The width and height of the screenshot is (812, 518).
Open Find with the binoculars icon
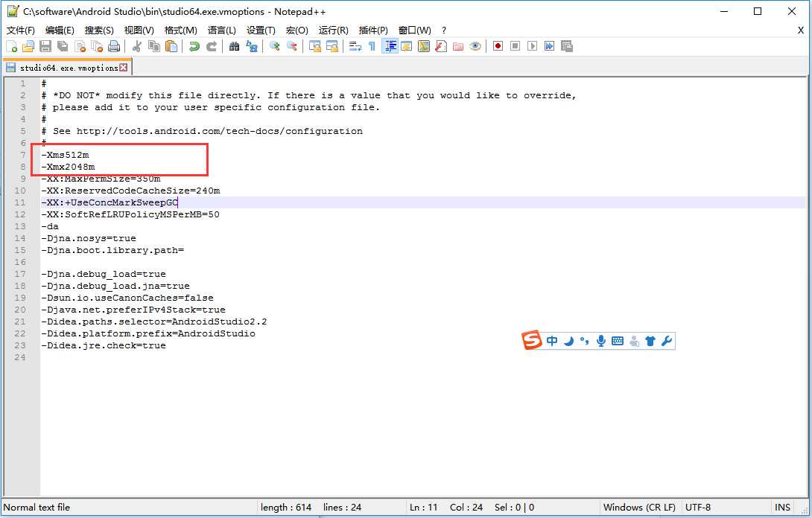coord(235,46)
